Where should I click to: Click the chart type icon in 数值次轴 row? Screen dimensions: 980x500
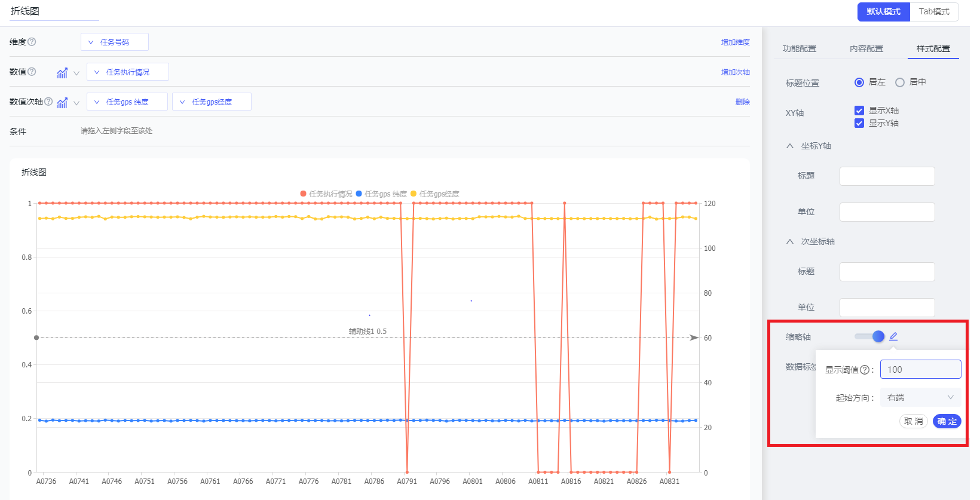62,103
